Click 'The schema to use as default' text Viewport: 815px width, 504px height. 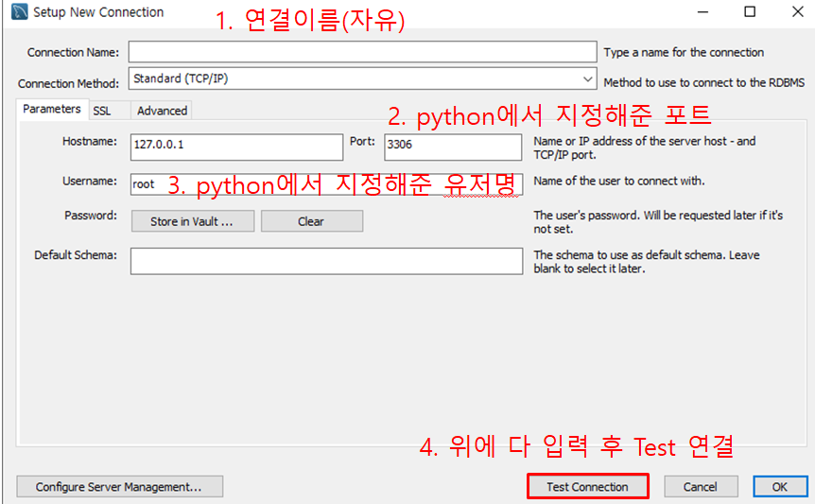coord(647,262)
